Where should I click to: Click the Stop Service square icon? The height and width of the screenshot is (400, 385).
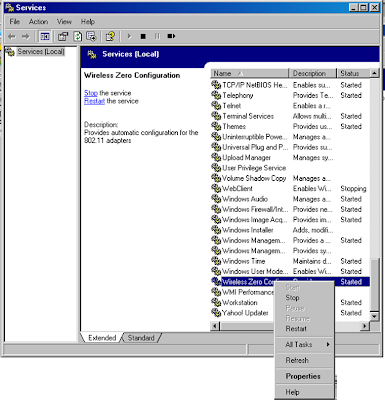tap(143, 36)
